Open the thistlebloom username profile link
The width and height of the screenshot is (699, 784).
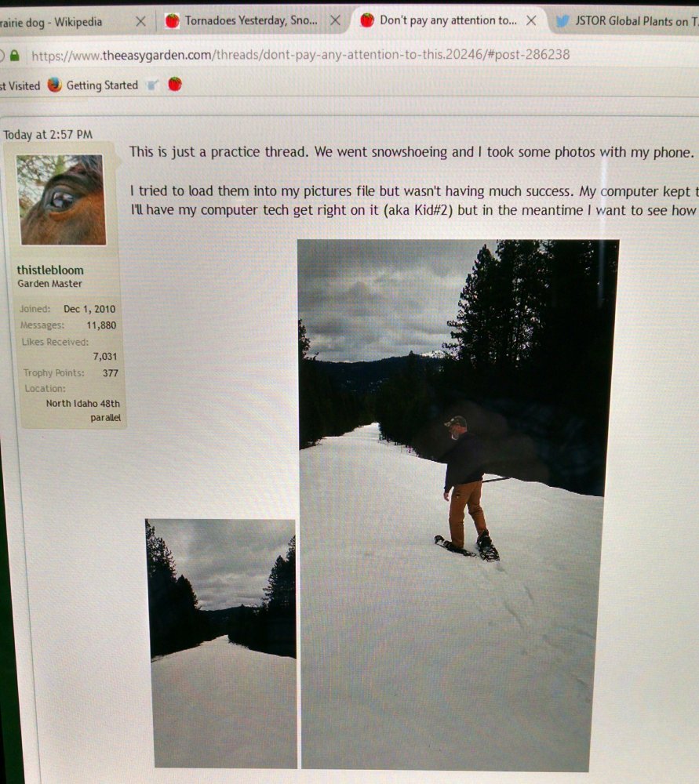[x=50, y=270]
